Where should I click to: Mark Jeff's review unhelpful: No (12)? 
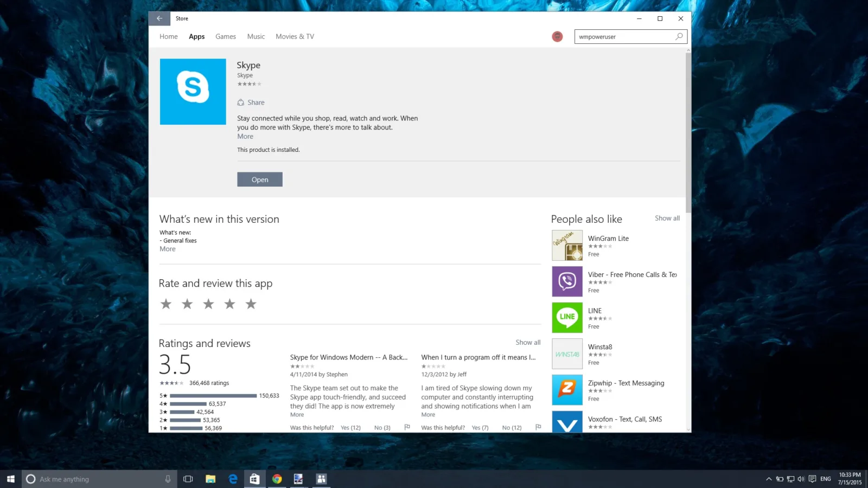click(x=512, y=428)
